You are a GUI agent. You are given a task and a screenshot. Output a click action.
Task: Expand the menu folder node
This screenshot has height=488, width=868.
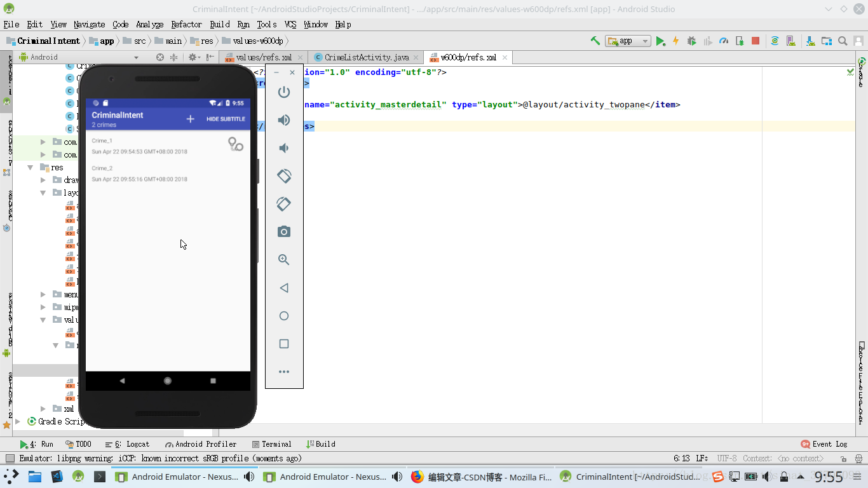43,295
